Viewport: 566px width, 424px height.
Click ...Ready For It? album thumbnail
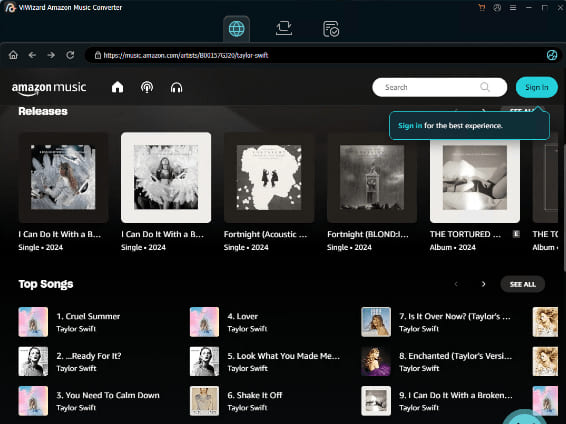33,361
